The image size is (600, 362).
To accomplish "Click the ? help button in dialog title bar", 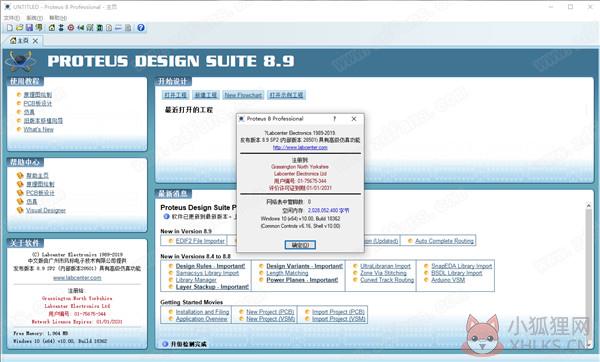I will pos(334,119).
